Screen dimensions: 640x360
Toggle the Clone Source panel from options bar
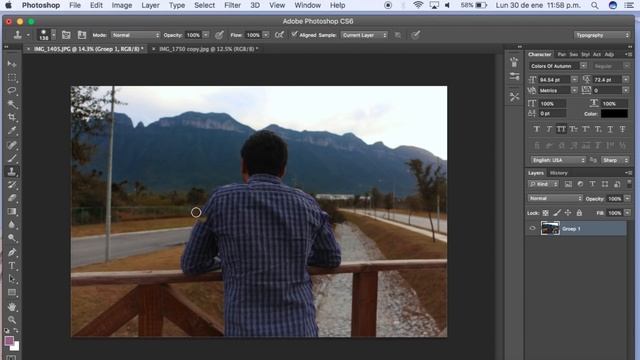pyautogui.click(x=82, y=35)
